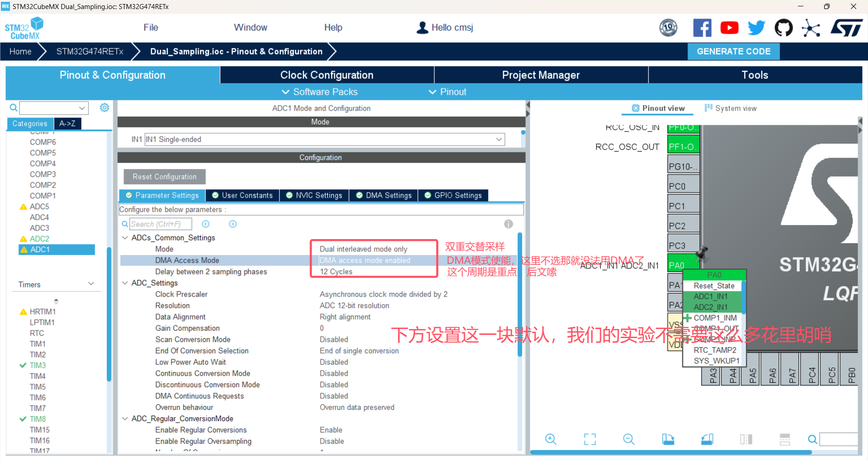Click the Delay between 2 sampling phases value

click(336, 272)
